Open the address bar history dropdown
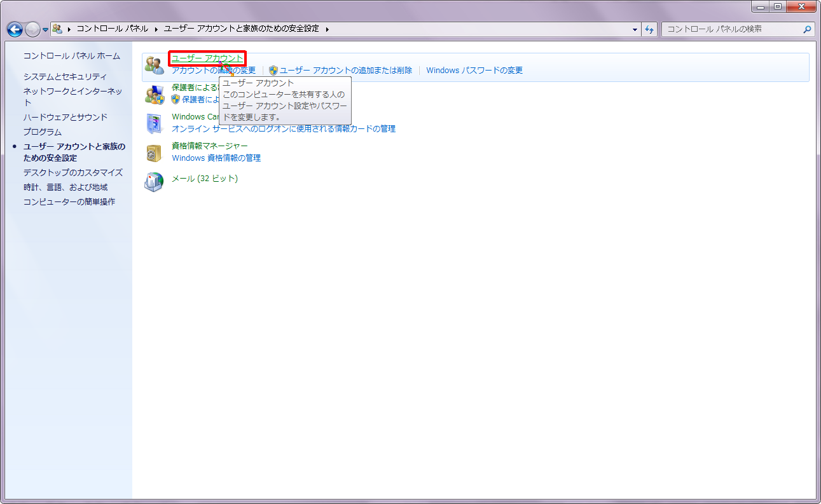This screenshot has height=504, width=821. tap(635, 29)
